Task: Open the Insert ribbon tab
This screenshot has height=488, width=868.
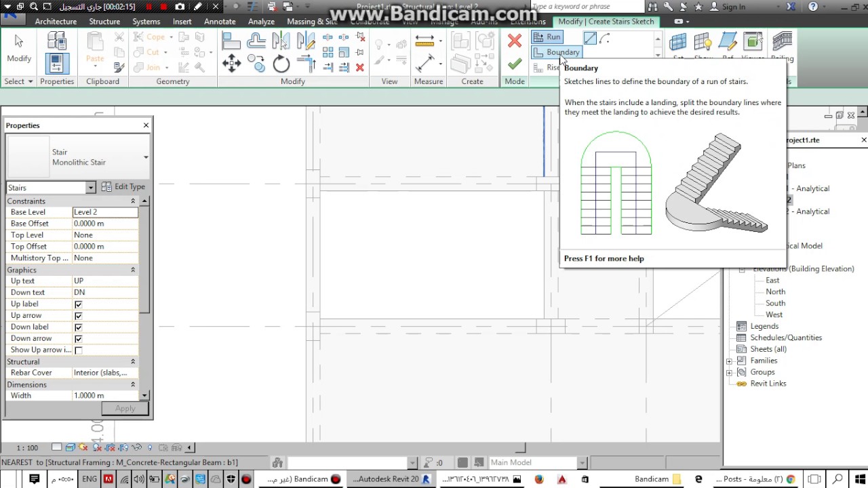Action: [x=182, y=22]
